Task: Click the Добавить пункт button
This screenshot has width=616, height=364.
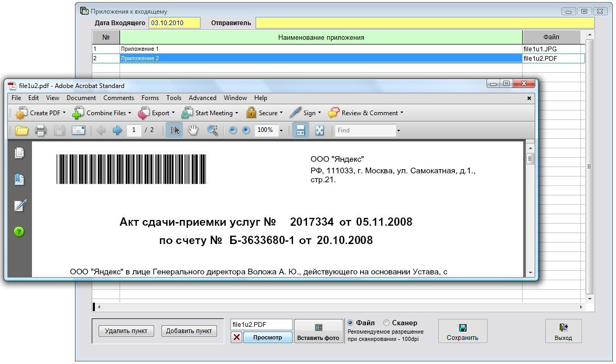Action: click(x=189, y=331)
